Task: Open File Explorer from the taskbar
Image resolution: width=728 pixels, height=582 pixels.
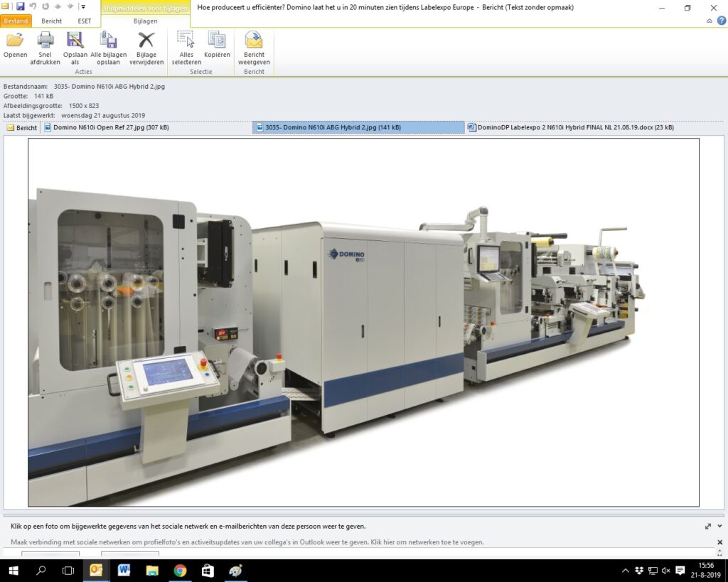Action: (152, 571)
